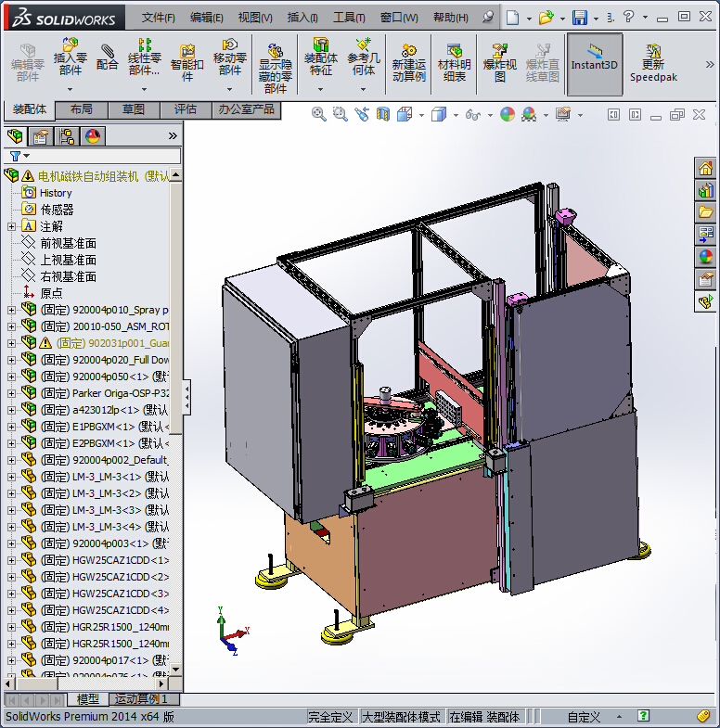Select the Mate (配合) tool

point(108,57)
